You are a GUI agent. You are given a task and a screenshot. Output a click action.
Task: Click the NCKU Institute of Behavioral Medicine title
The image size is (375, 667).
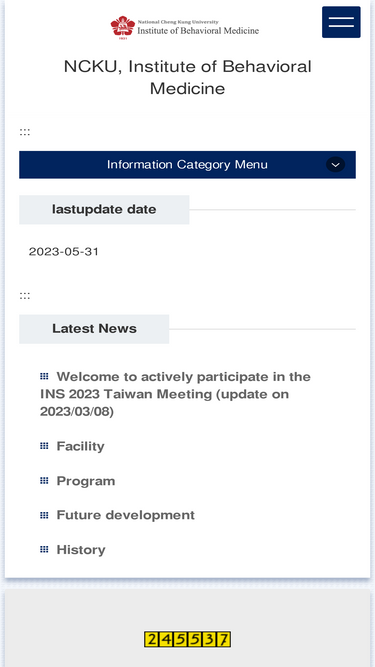[x=188, y=78]
